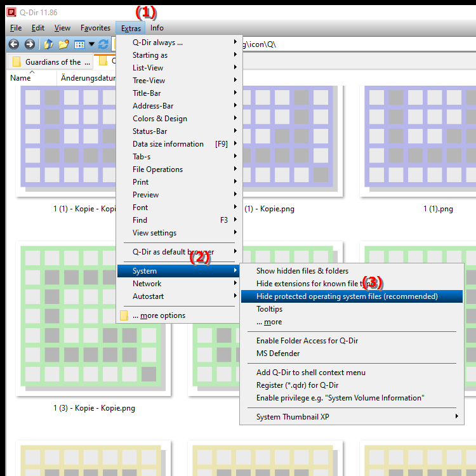Sort by the Name column header
The width and height of the screenshot is (476, 476).
click(x=21, y=78)
